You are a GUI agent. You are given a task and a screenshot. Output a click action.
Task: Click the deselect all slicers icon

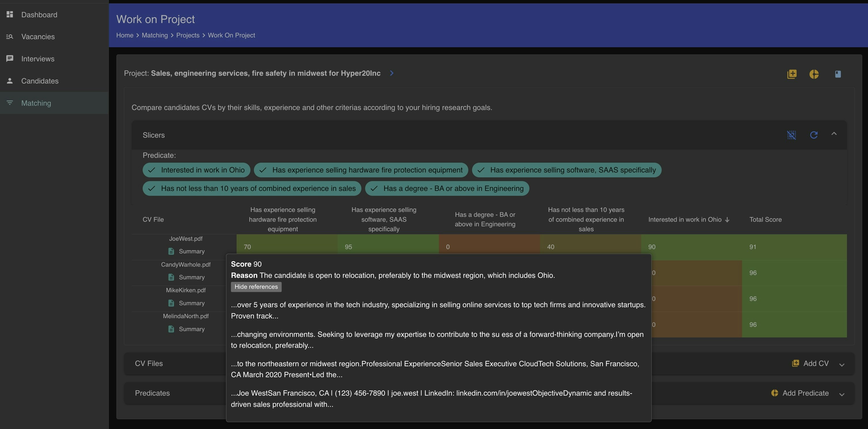pos(792,135)
